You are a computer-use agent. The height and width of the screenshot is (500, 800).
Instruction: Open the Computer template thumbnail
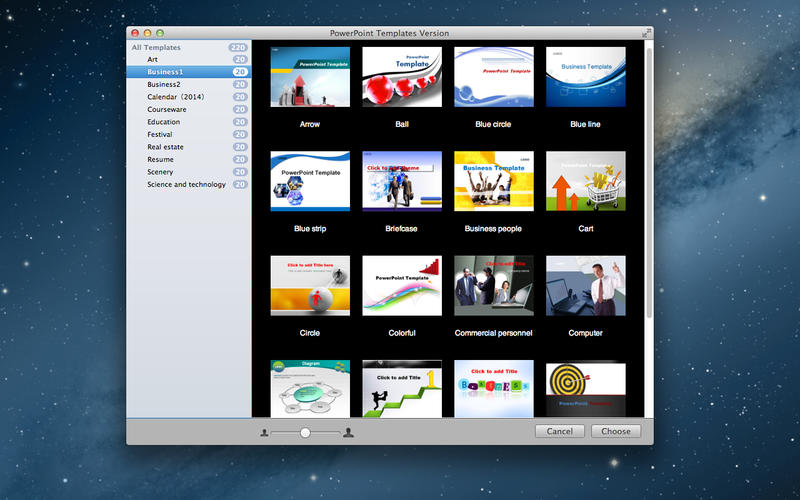(x=586, y=285)
